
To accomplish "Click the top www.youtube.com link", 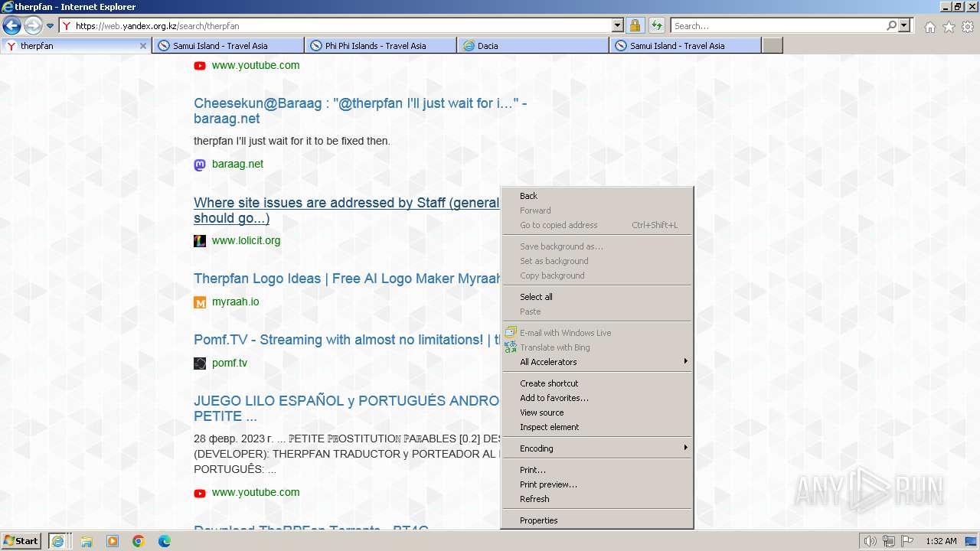I will tap(256, 65).
